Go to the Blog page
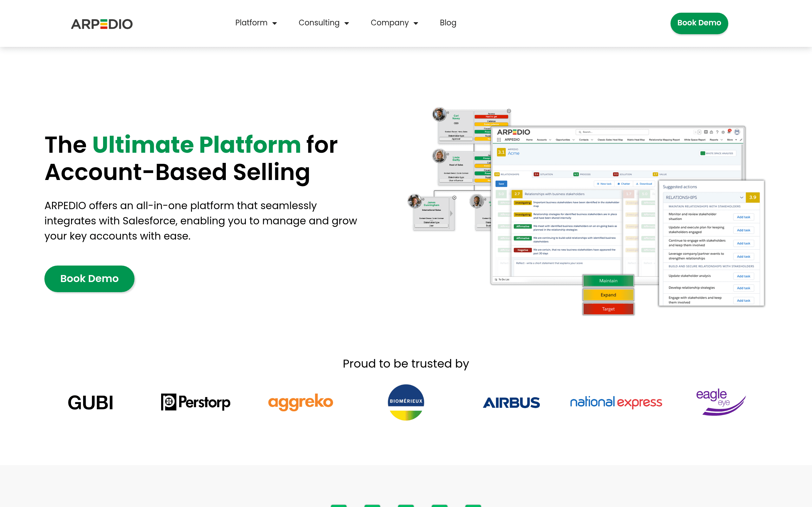812x507 pixels. click(x=448, y=23)
